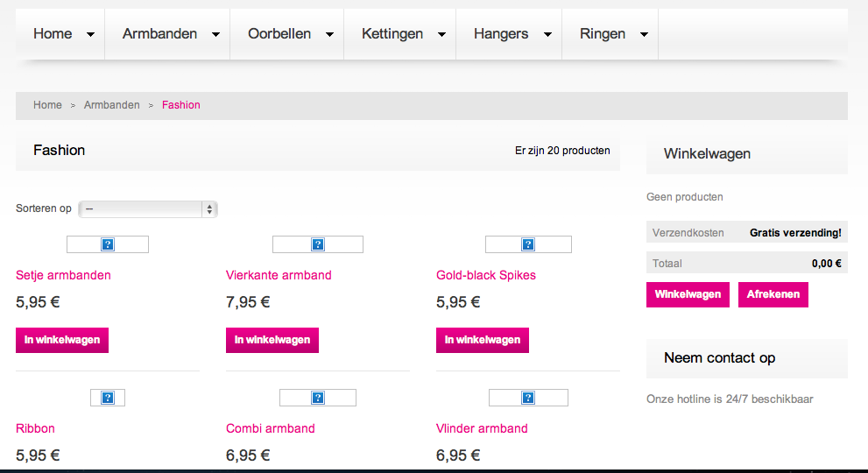The image size is (868, 473).
Task: Go to the Hangers menu item
Action: [x=501, y=34]
